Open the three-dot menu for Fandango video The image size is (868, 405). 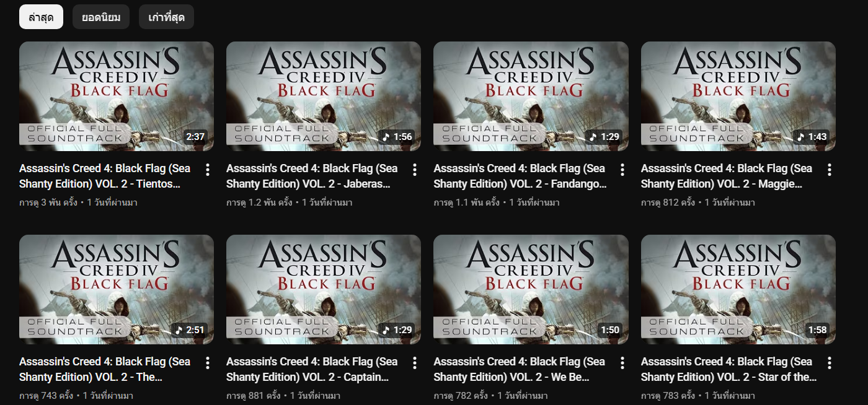[622, 170]
